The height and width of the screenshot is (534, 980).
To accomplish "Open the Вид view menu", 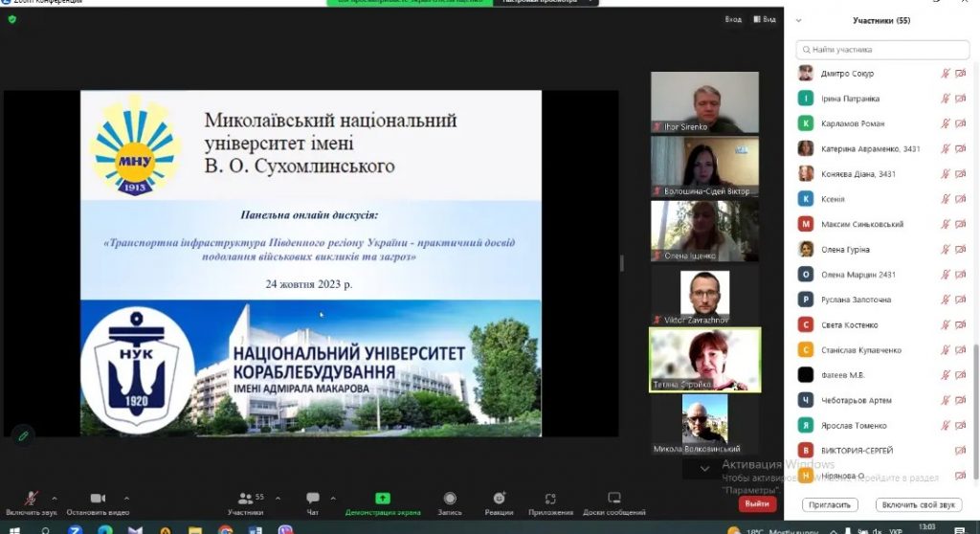I will click(x=765, y=19).
